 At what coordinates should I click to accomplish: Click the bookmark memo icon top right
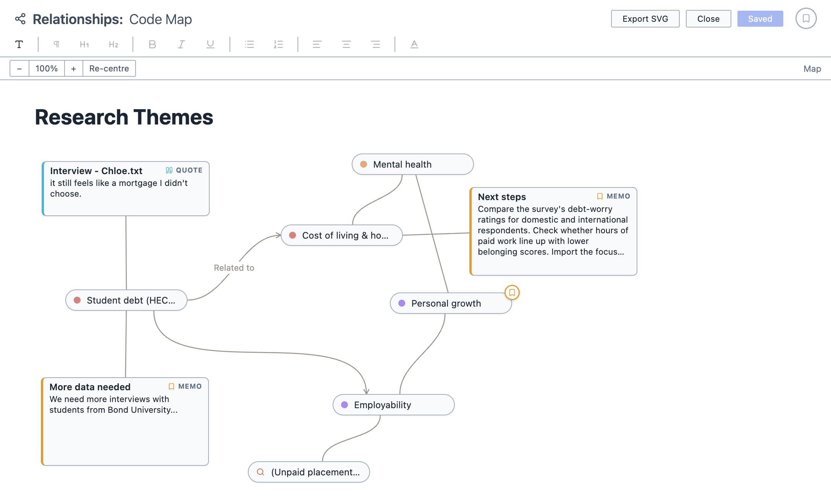[x=806, y=18]
